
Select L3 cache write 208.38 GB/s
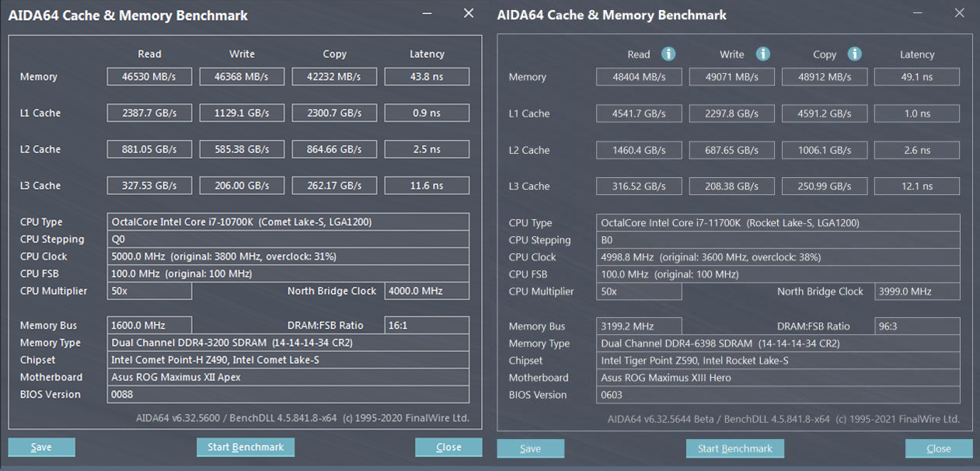[731, 187]
